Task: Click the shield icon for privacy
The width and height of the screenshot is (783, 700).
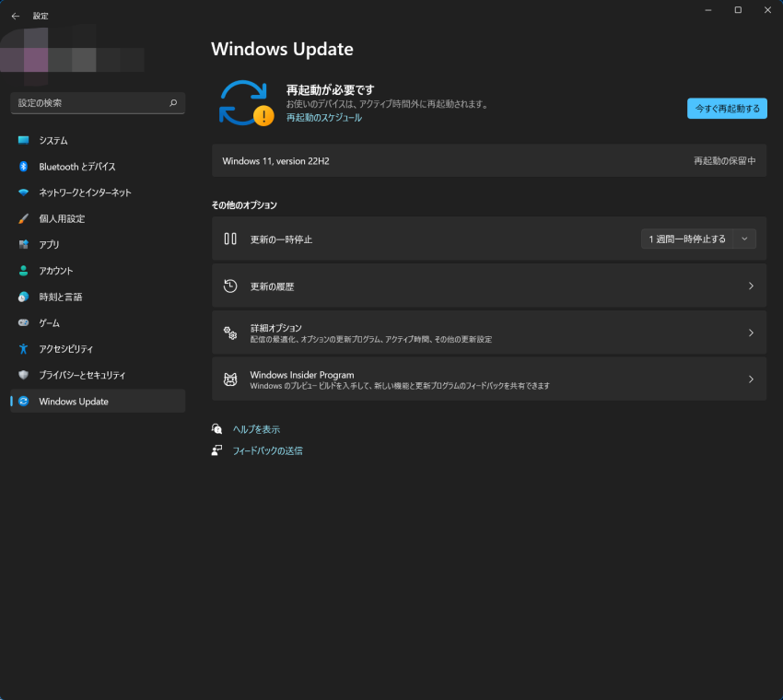Action: pyautogui.click(x=23, y=375)
